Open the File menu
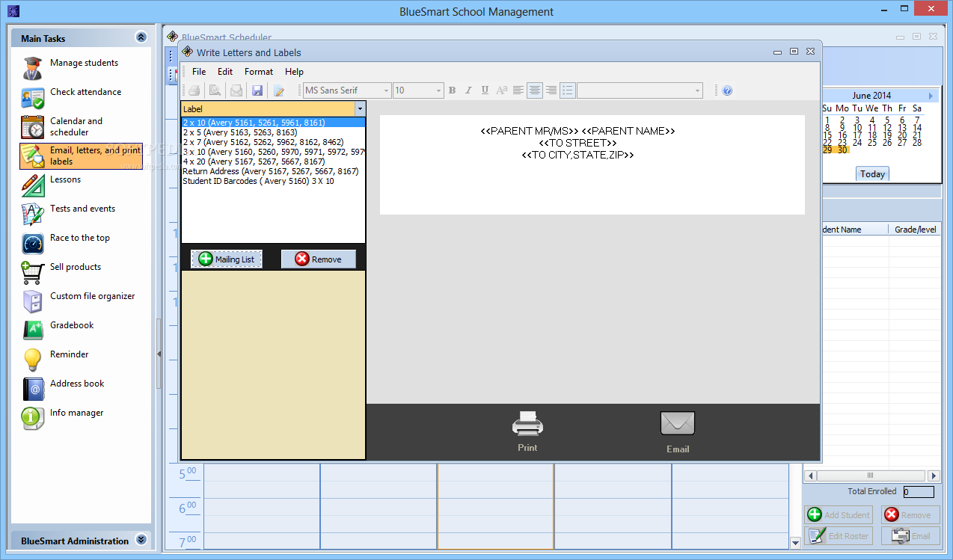The image size is (953, 560). point(199,72)
